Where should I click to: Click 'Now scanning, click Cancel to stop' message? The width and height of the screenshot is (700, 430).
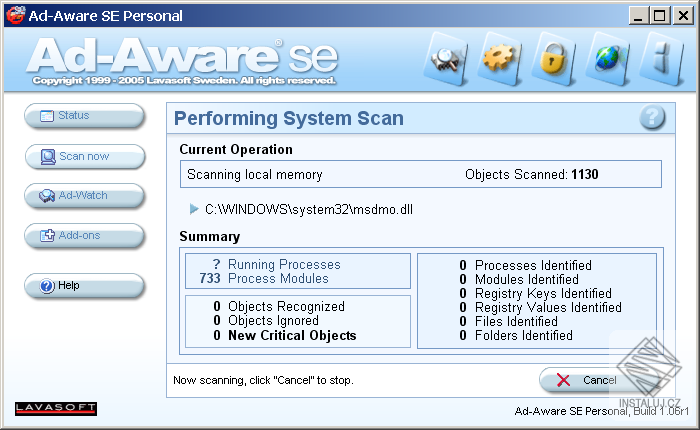pyautogui.click(x=263, y=380)
